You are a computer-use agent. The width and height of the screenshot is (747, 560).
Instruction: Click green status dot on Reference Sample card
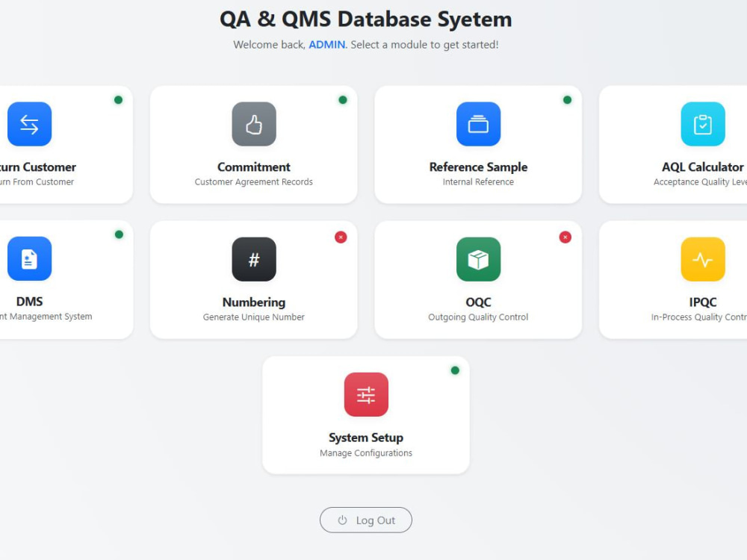[567, 100]
